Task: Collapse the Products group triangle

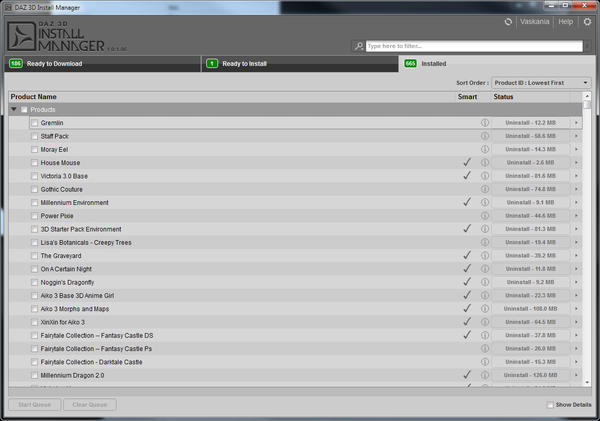Action: (14, 109)
